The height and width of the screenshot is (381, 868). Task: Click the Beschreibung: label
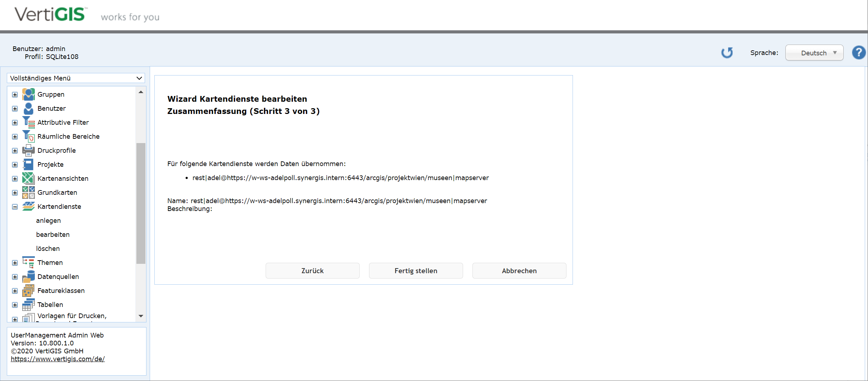[190, 208]
